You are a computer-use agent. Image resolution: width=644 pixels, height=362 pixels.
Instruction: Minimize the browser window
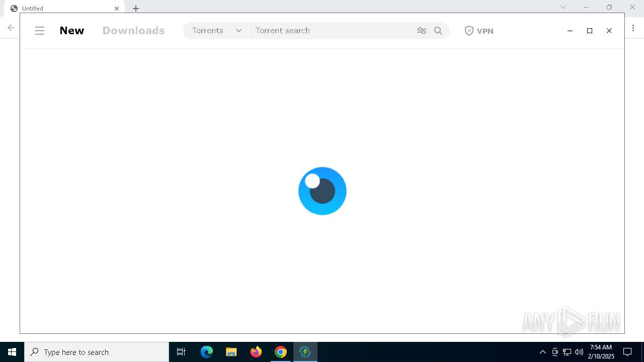point(586,7)
